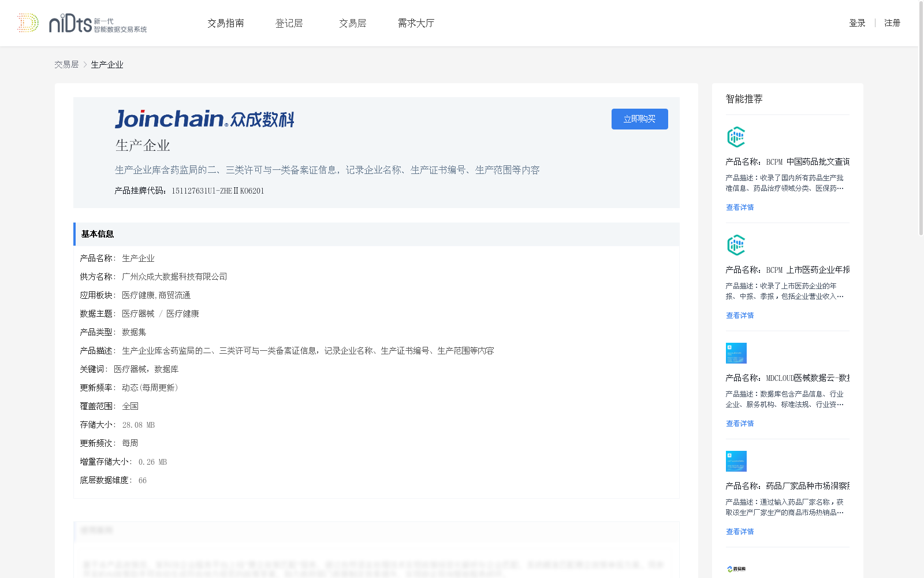Click the BCPM 中国药品批文查询 product icon
Screen dimensions: 924x578
coord(736,137)
